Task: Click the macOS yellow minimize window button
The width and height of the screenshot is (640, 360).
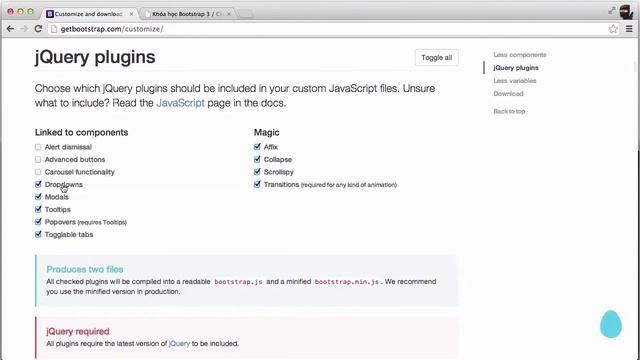Action: (x=20, y=11)
